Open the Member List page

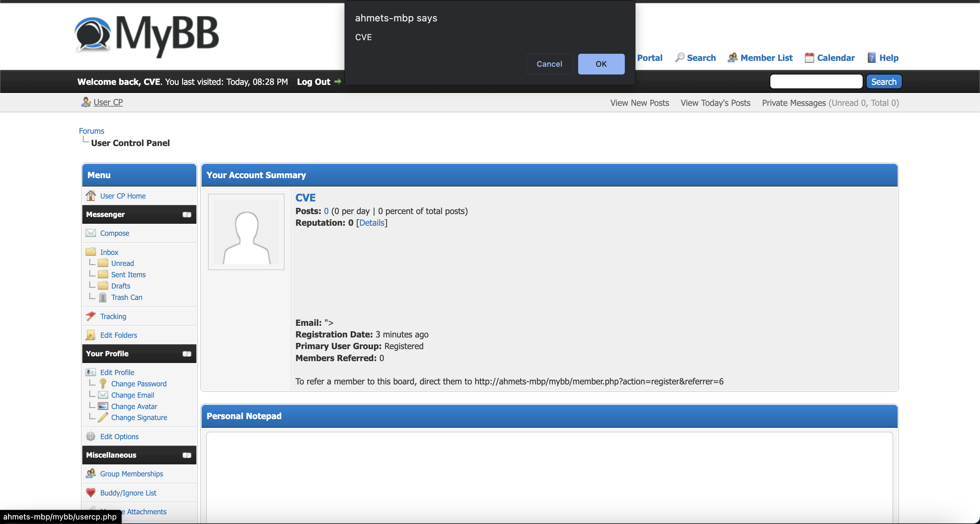pyautogui.click(x=766, y=58)
